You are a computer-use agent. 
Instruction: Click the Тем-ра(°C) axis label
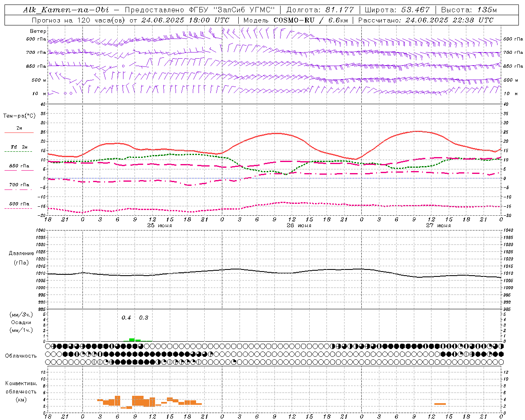19,116
